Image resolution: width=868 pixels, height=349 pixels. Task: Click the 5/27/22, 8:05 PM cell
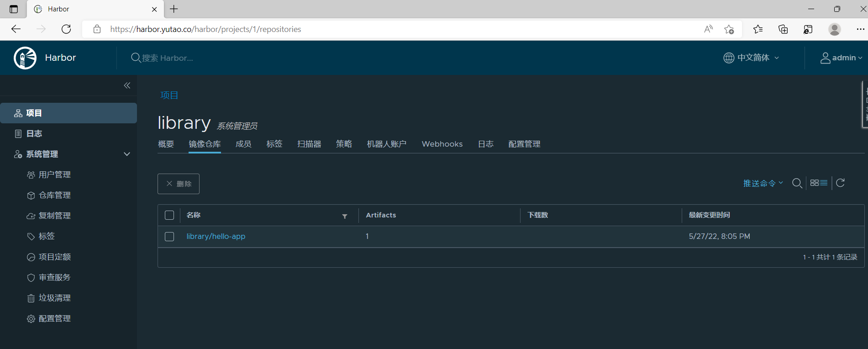click(720, 236)
